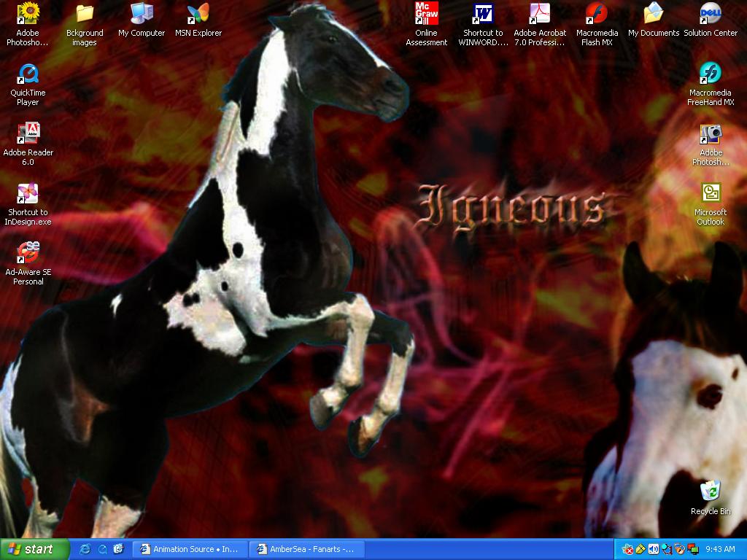Switch to the Animation Source taskbar window

tap(190, 549)
